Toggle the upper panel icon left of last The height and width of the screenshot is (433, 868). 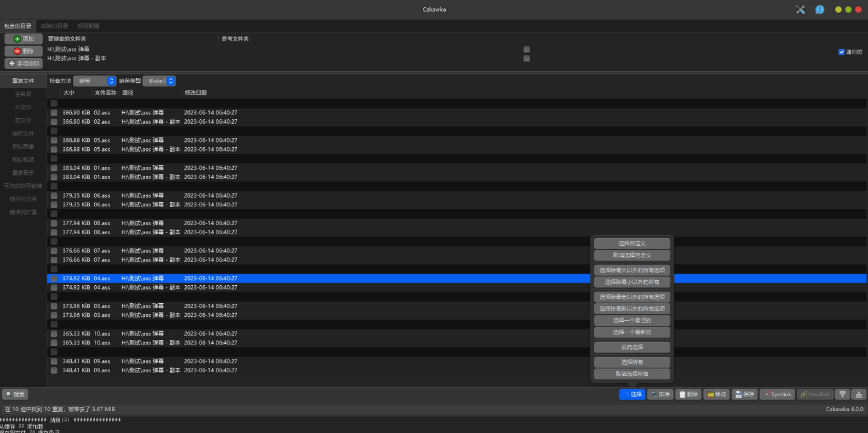point(842,394)
